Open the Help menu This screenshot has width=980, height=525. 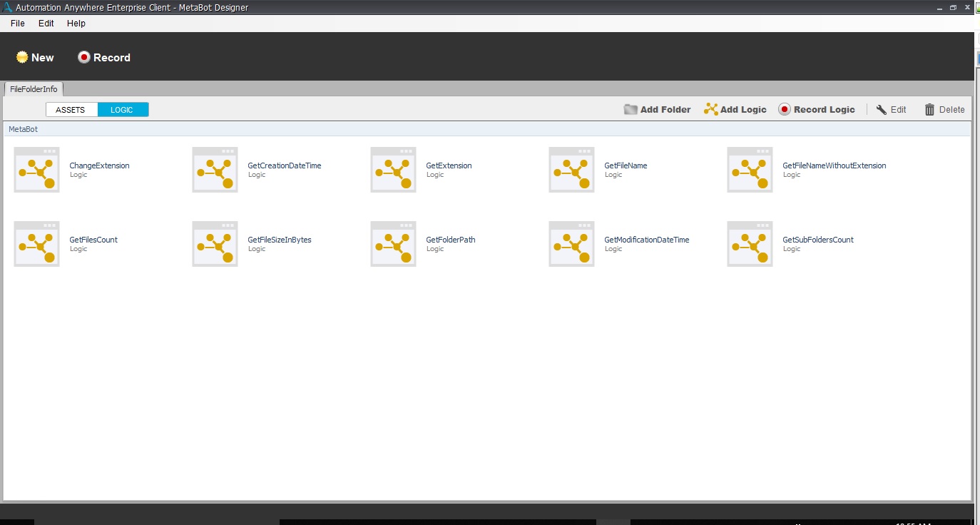click(76, 24)
